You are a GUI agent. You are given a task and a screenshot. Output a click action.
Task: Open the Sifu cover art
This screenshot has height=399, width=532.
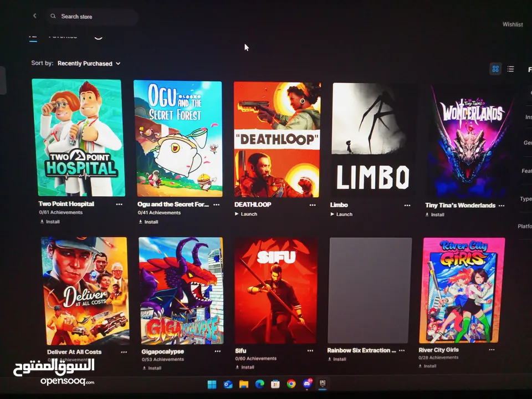pos(276,290)
